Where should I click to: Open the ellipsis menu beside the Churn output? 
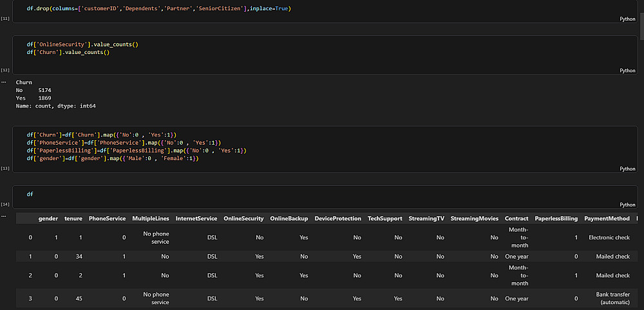click(4, 82)
